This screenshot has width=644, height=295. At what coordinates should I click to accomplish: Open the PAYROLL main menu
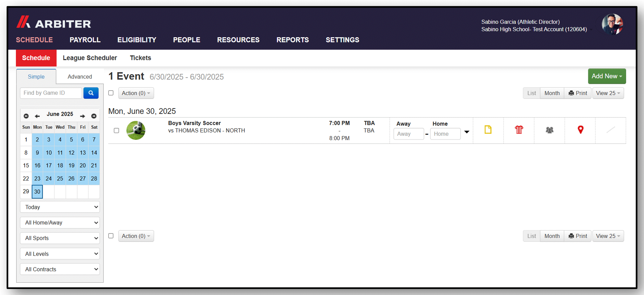(85, 40)
